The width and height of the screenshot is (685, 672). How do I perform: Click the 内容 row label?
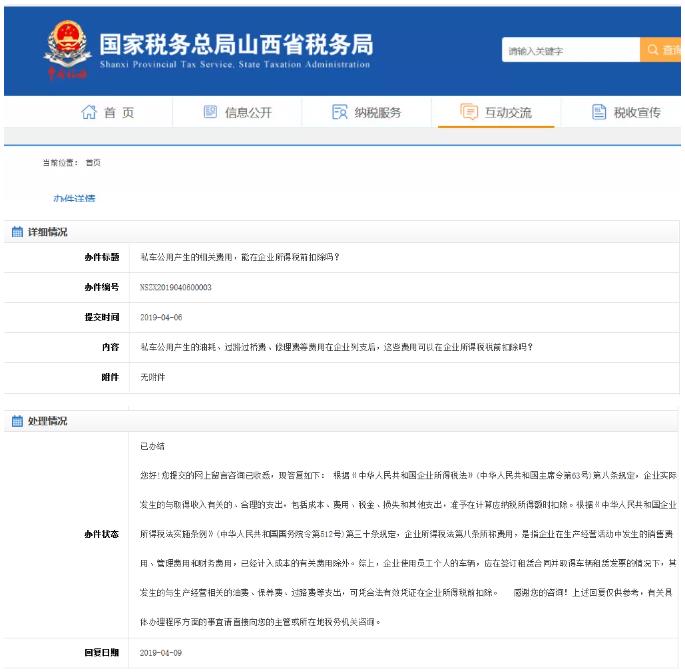(111, 347)
